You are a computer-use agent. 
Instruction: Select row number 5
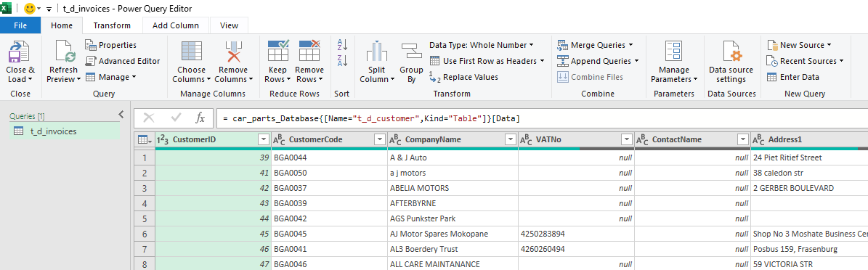tap(145, 218)
